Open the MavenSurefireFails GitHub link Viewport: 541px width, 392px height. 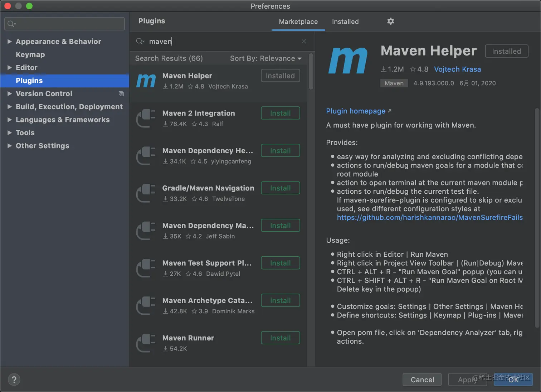[x=430, y=217]
